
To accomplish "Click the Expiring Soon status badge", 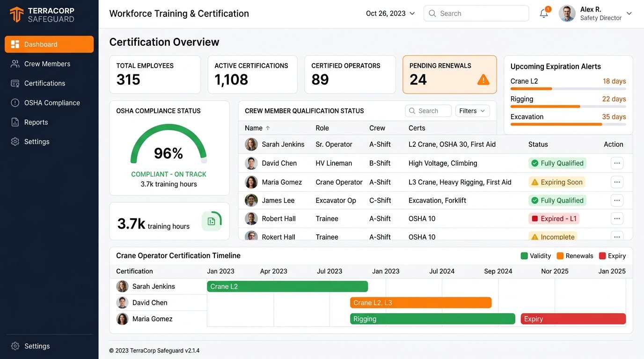I will pos(557,182).
